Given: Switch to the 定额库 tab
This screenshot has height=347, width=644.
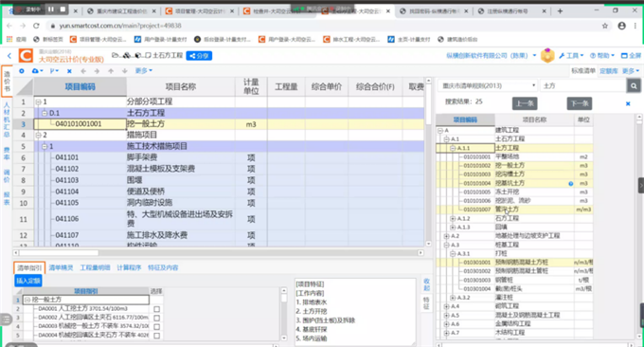Looking at the screenshot, I should 609,71.
